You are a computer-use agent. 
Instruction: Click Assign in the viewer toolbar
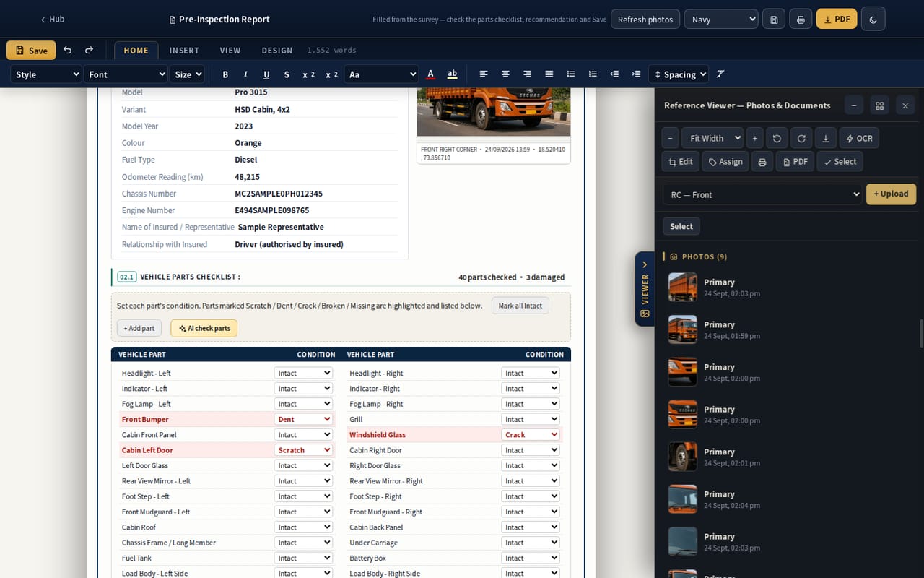[725, 162]
